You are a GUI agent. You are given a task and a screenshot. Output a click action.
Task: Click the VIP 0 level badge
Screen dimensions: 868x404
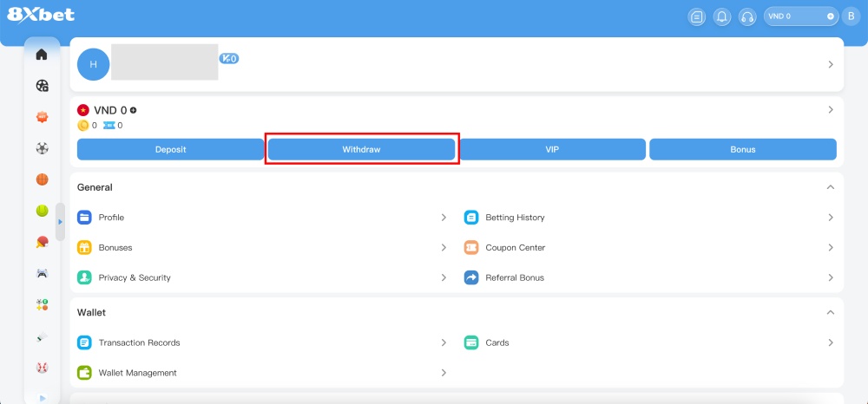[229, 59]
